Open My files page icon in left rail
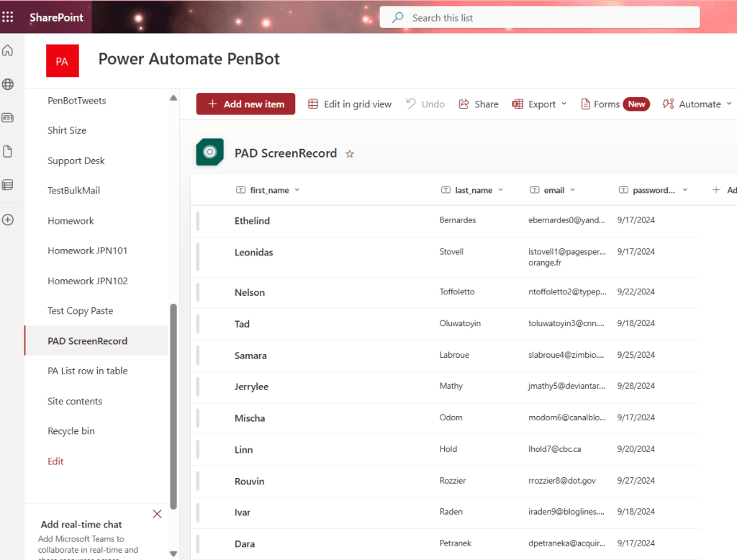Viewport: 737px width, 560px height. [8, 151]
